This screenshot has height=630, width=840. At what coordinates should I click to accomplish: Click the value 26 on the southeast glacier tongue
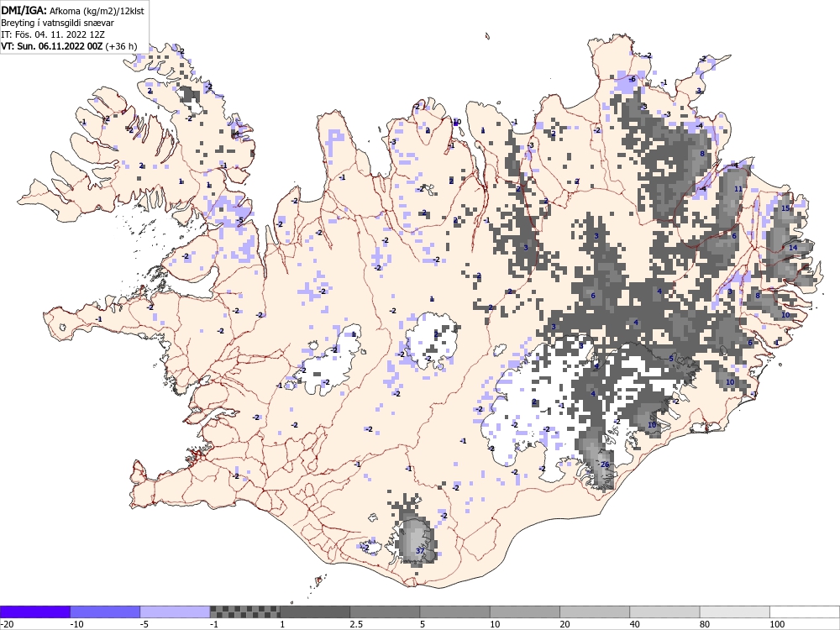pos(605,465)
